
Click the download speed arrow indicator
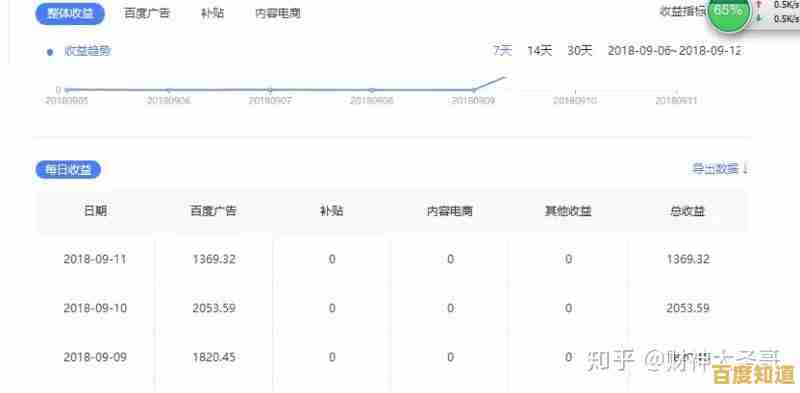(x=759, y=18)
